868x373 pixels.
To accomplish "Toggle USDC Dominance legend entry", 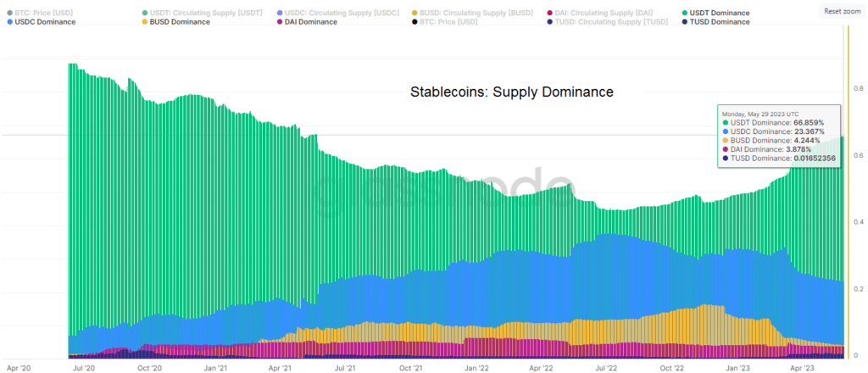I will coord(41,22).
